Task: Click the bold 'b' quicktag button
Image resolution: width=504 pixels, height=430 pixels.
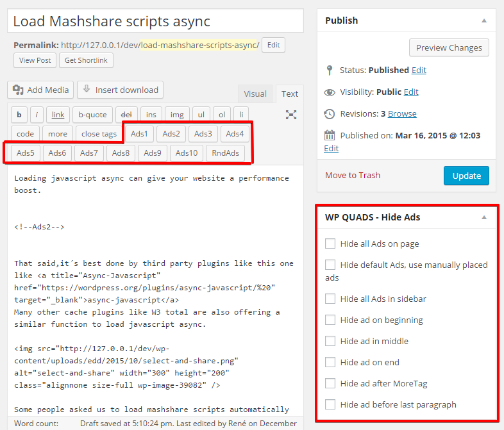Action: [19, 115]
